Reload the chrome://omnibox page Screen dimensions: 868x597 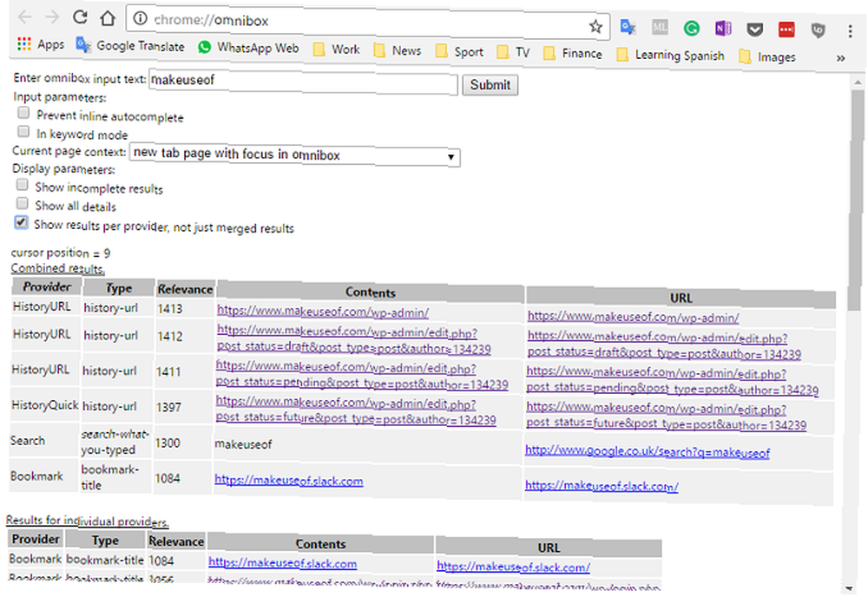point(80,17)
